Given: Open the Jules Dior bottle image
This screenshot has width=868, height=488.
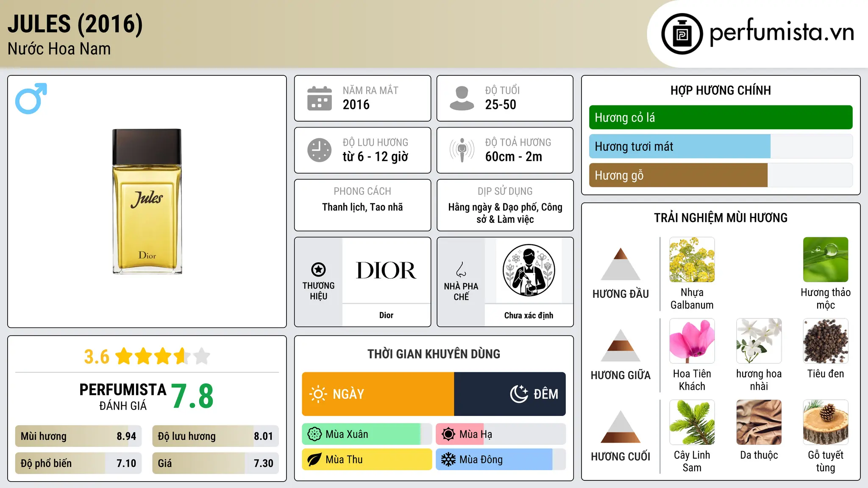Looking at the screenshot, I should pyautogui.click(x=147, y=202).
